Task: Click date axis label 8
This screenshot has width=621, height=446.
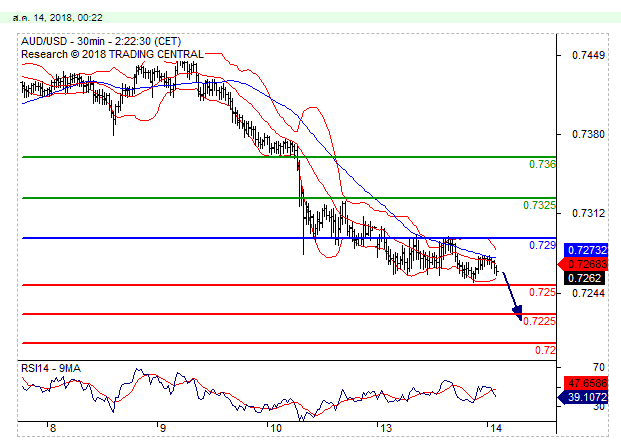Action: pos(53,428)
